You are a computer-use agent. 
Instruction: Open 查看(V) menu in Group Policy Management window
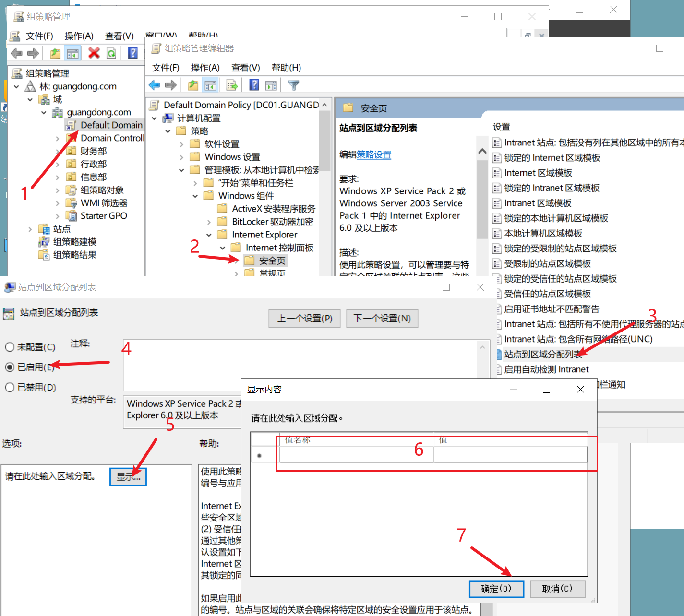pos(120,36)
